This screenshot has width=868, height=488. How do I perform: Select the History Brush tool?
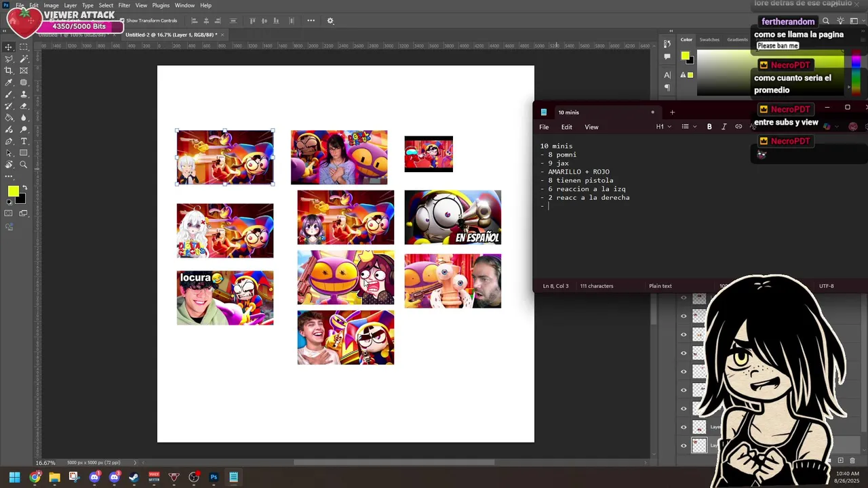[9, 106]
